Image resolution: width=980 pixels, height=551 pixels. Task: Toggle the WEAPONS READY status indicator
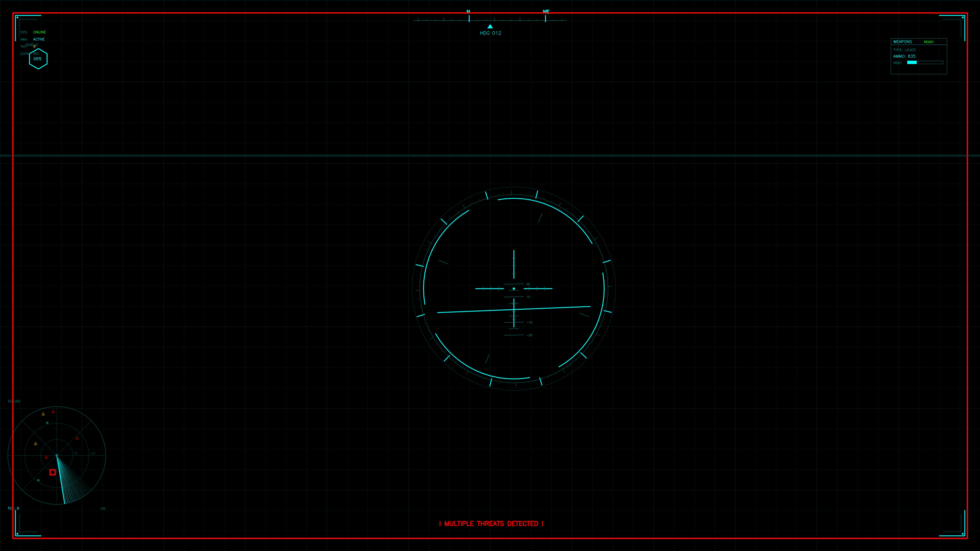point(929,42)
